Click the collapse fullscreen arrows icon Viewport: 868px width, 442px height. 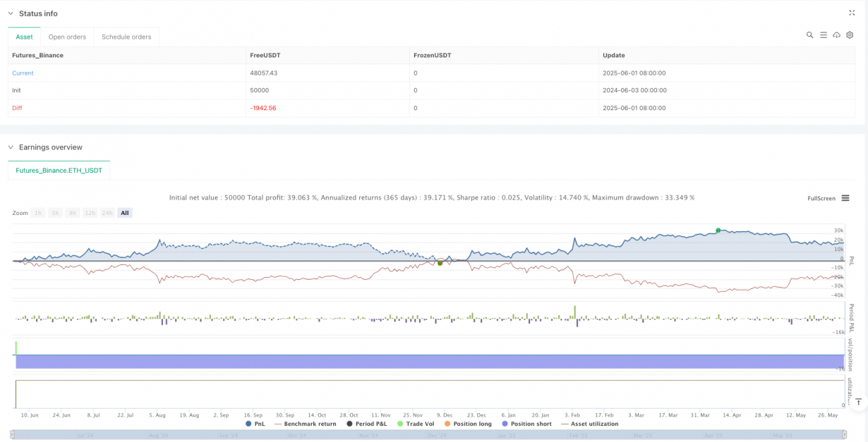(x=851, y=13)
